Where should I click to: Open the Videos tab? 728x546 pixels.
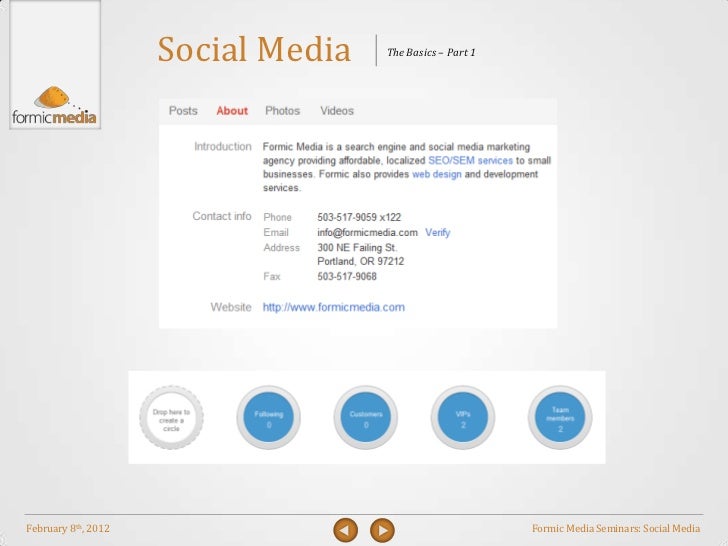click(337, 111)
